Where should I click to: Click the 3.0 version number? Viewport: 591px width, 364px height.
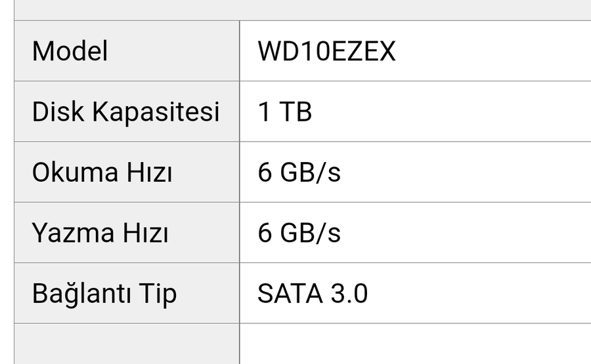coord(348,294)
